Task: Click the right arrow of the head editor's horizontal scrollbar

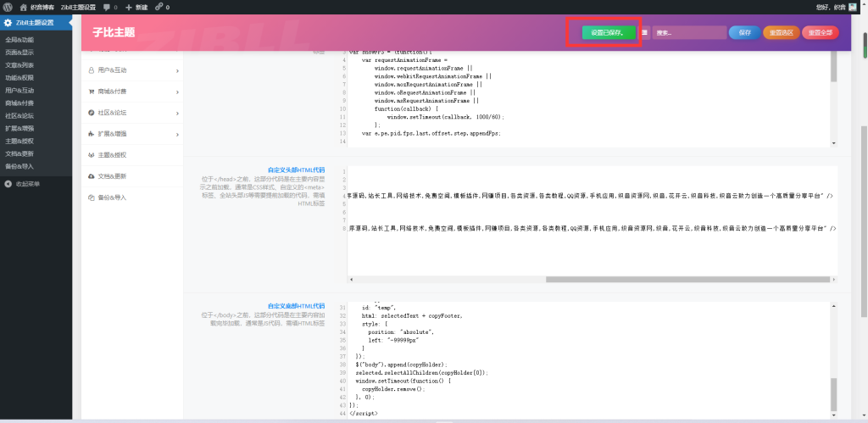Action: point(834,280)
